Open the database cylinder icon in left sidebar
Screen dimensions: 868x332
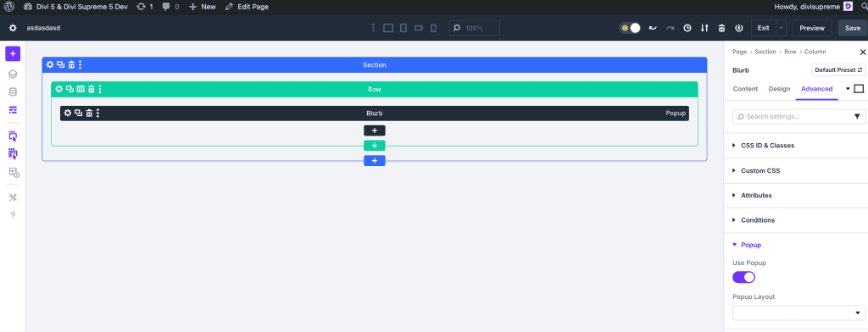tap(13, 91)
